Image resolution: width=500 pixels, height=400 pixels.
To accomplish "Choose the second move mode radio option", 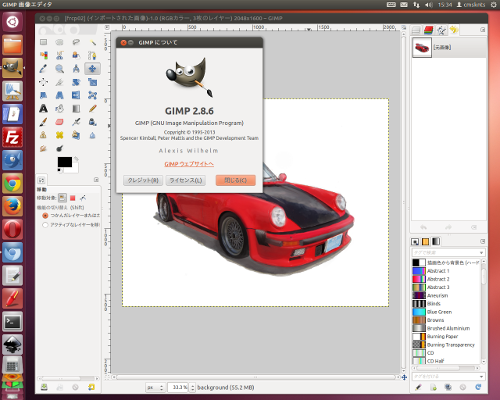I will (45, 225).
